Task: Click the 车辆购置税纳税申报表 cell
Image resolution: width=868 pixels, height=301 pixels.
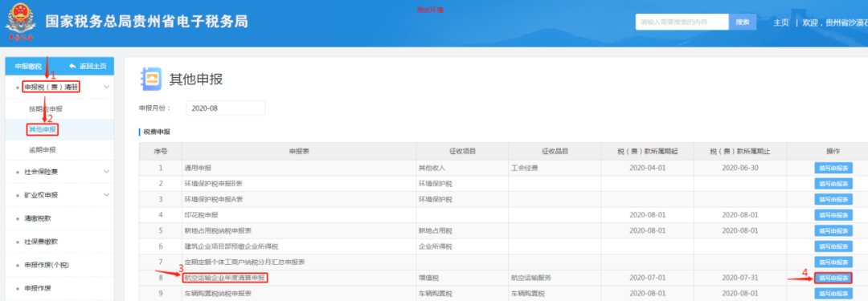Action: 298,293
